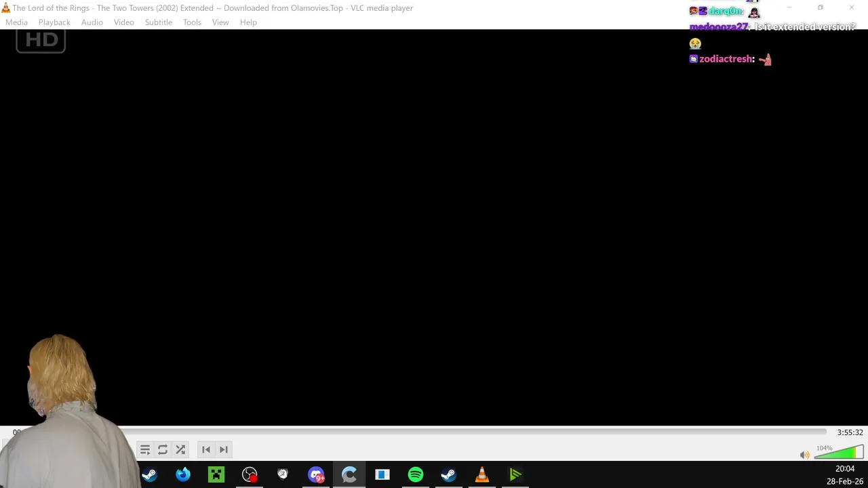868x488 pixels.
Task: Adjust the green volume slider
Action: [x=839, y=452]
